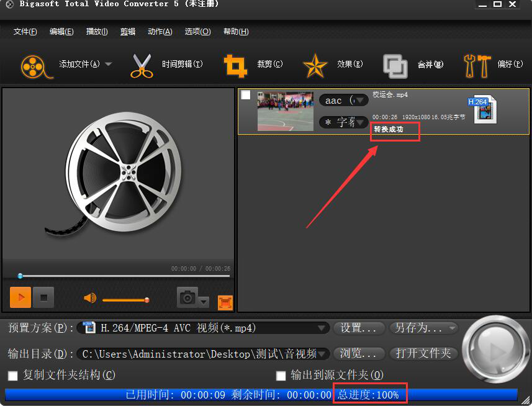The image size is (532, 406).
Task: Click the 校运会.mp4 file name
Action: (390, 94)
